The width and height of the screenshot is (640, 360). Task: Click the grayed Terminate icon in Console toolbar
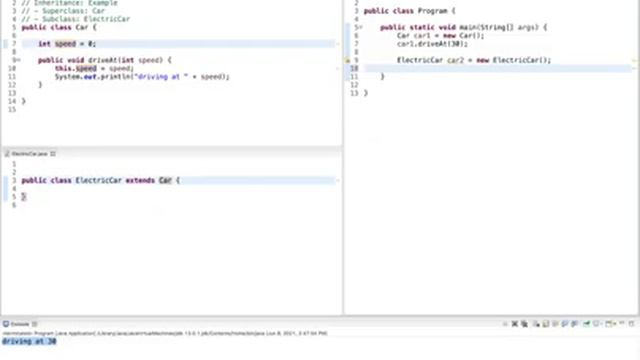pos(505,324)
